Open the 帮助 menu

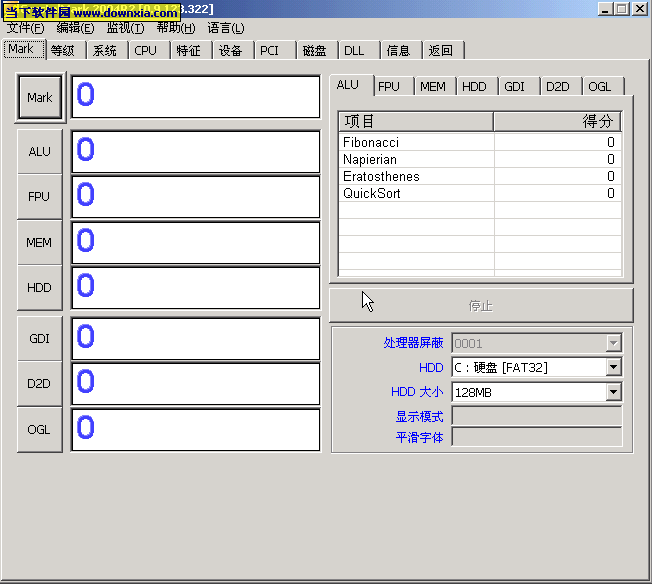[176, 28]
